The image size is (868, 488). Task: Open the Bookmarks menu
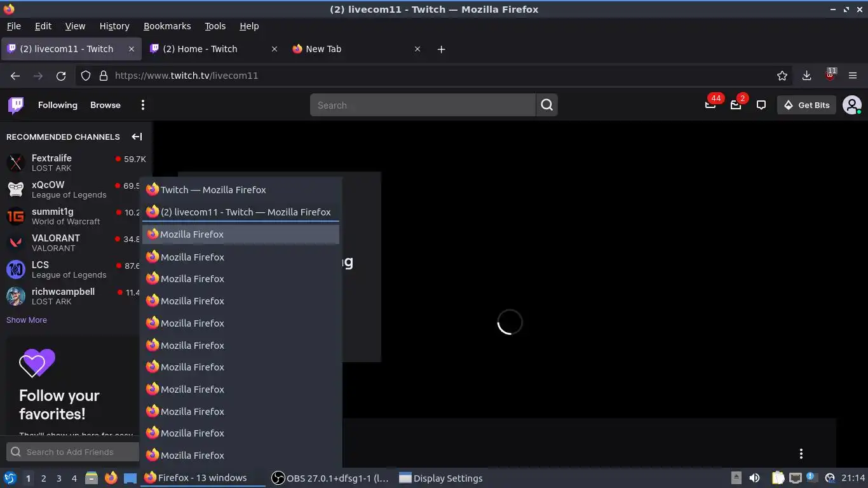167,26
